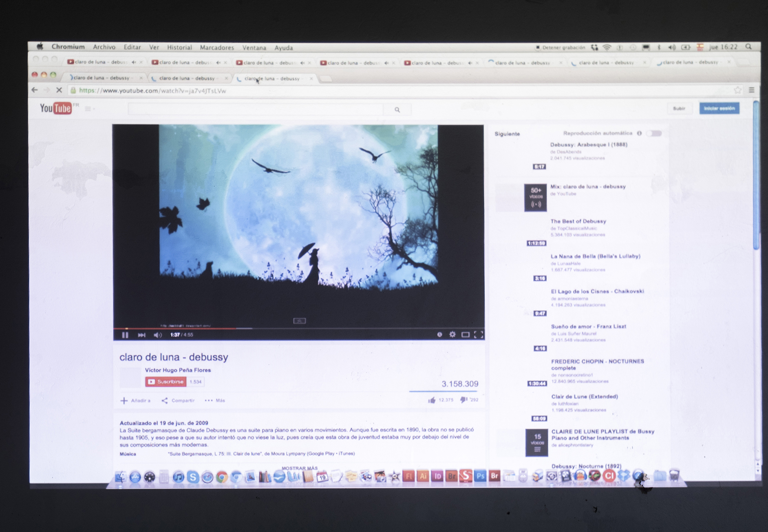The image size is (768, 532).
Task: Dislike the video with thumbs down
Action: click(463, 400)
